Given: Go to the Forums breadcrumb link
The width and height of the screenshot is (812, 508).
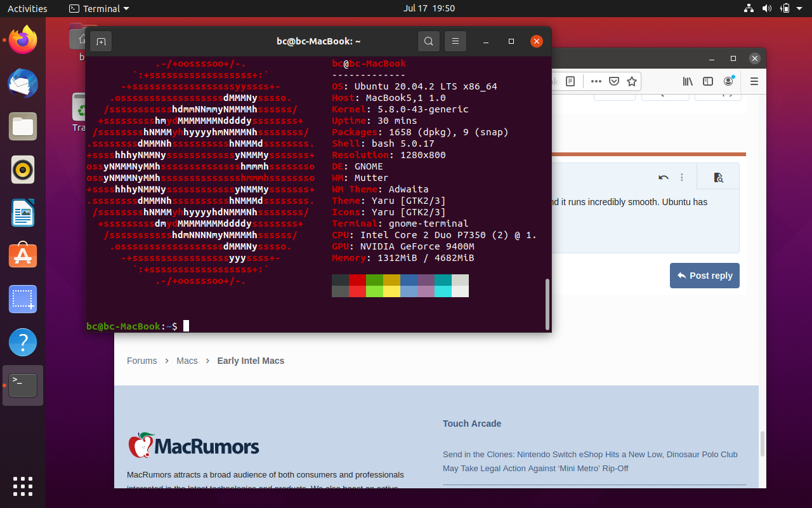Looking at the screenshot, I should pos(141,361).
